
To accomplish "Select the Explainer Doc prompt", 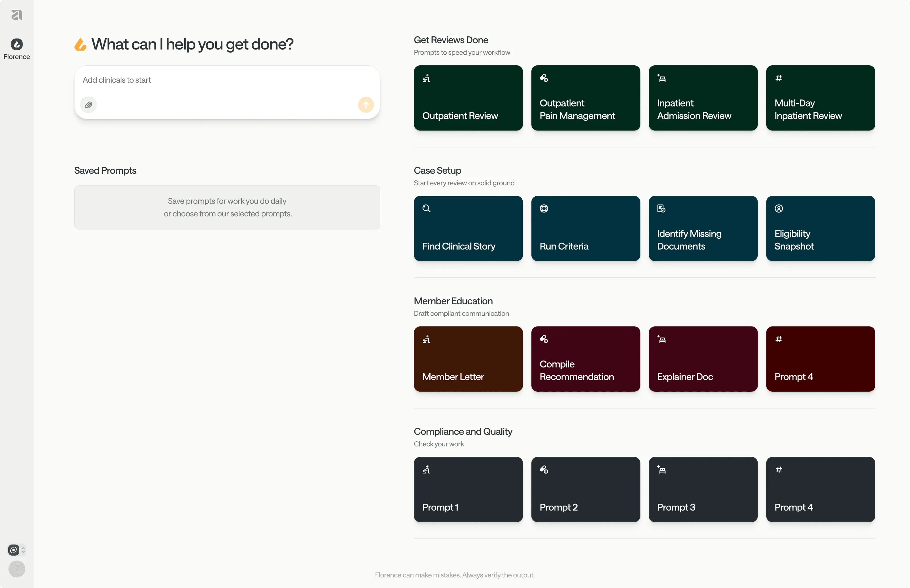I will 703,359.
